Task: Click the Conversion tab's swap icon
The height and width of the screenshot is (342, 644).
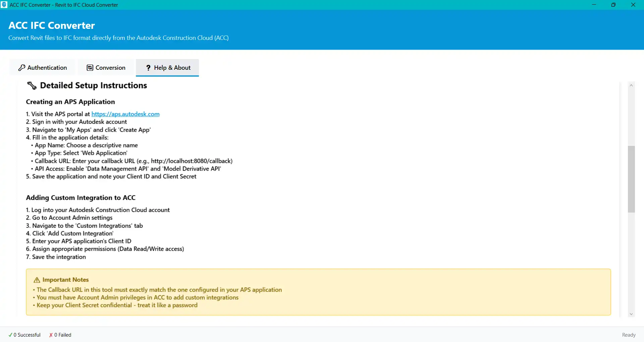Action: click(x=90, y=68)
